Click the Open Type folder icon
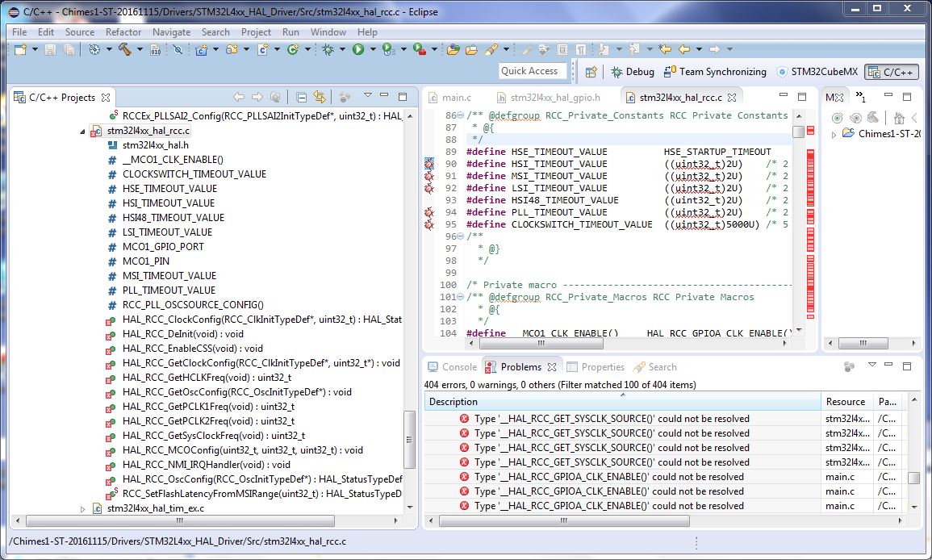The width and height of the screenshot is (932, 560). [453, 49]
